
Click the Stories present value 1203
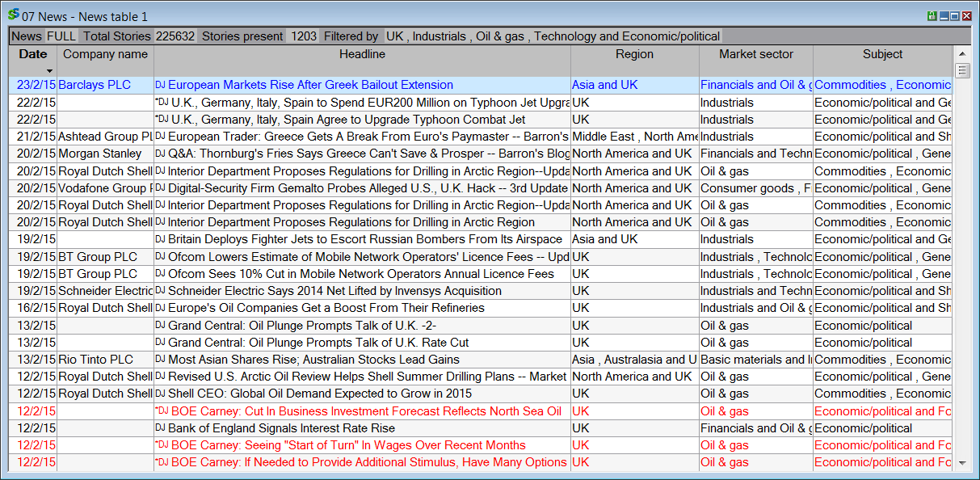point(304,36)
